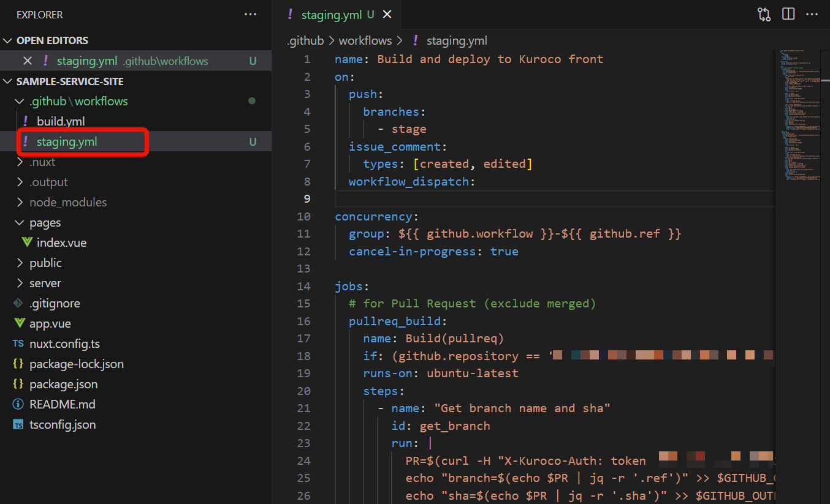Open README.md file
Screen dimensions: 830x504
[63, 404]
